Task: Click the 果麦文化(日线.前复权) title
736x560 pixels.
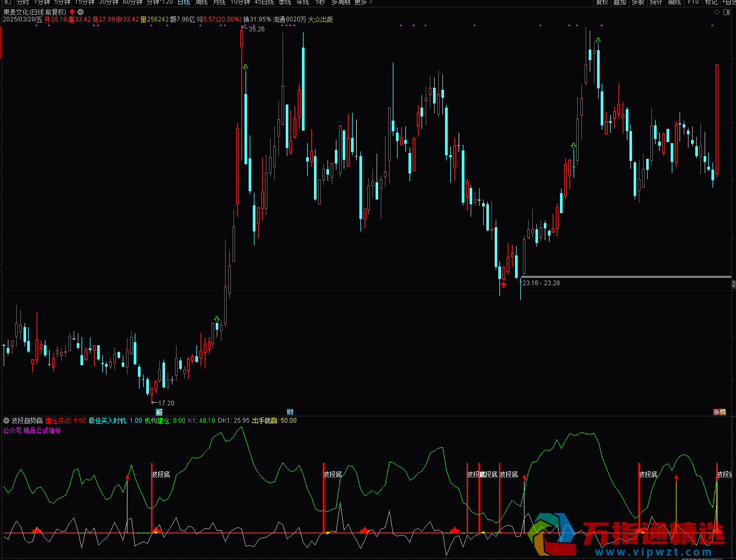Action: tap(35, 12)
